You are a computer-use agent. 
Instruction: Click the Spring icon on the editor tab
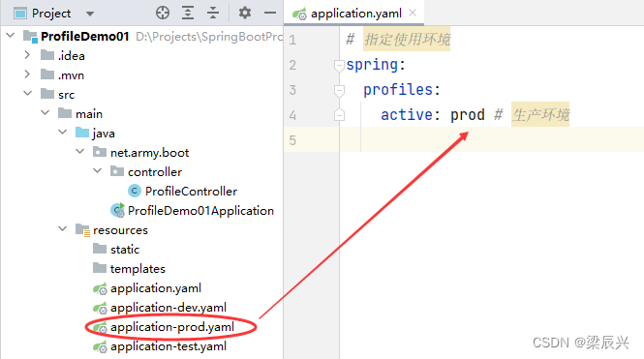(299, 14)
